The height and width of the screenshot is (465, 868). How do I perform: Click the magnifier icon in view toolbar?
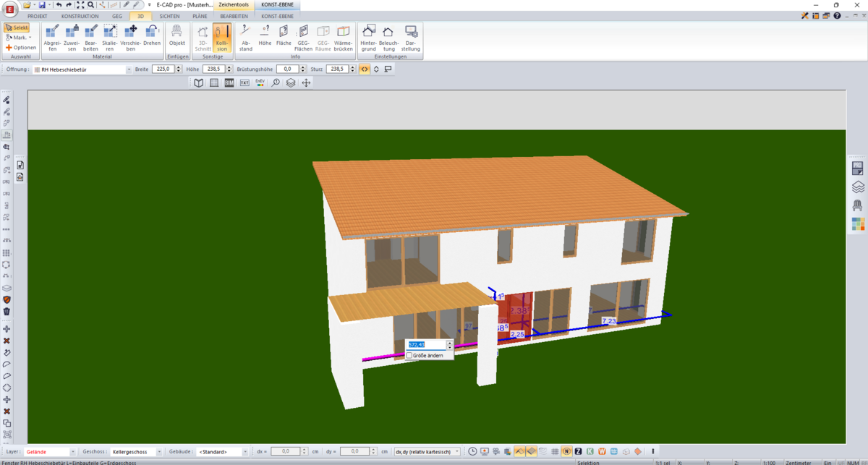pyautogui.click(x=276, y=83)
